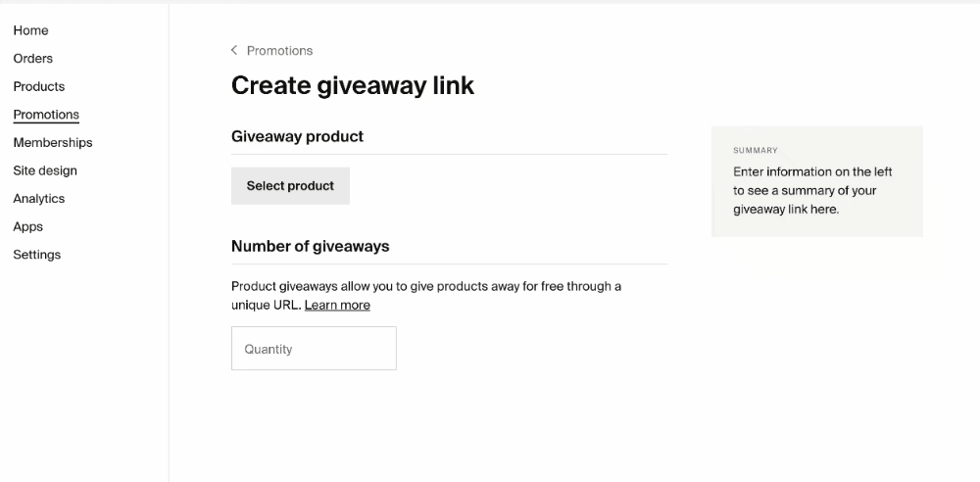Open the Apps section

(28, 227)
